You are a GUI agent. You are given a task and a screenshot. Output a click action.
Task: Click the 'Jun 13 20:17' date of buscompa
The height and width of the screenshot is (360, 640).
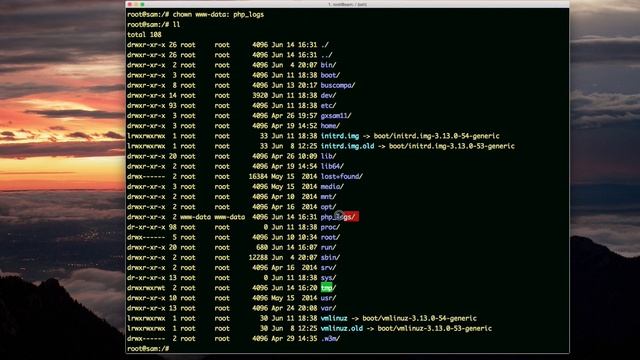(x=294, y=85)
